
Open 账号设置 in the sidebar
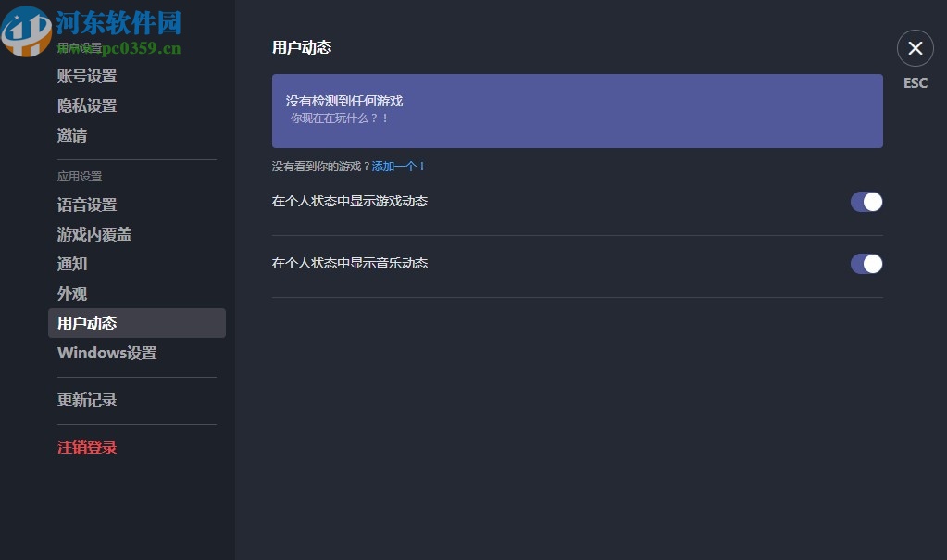[x=86, y=76]
